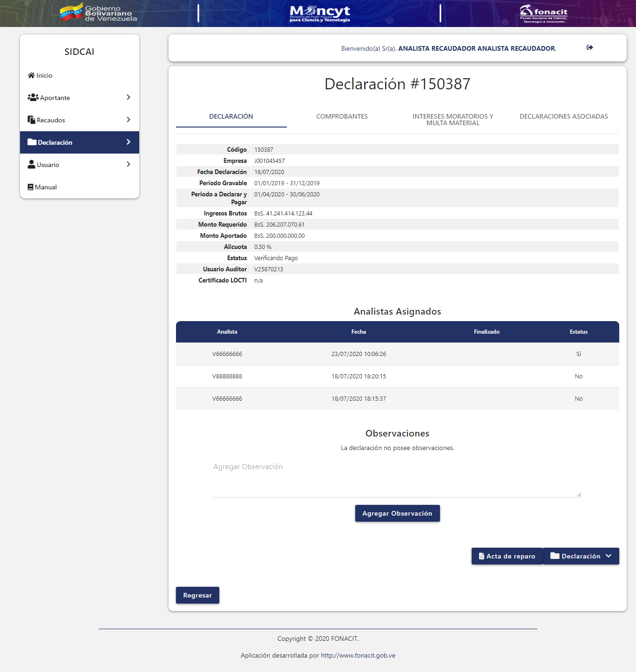This screenshot has width=636, height=672.
Task: Expand the Usuario submenu chevron
Action: [x=129, y=164]
